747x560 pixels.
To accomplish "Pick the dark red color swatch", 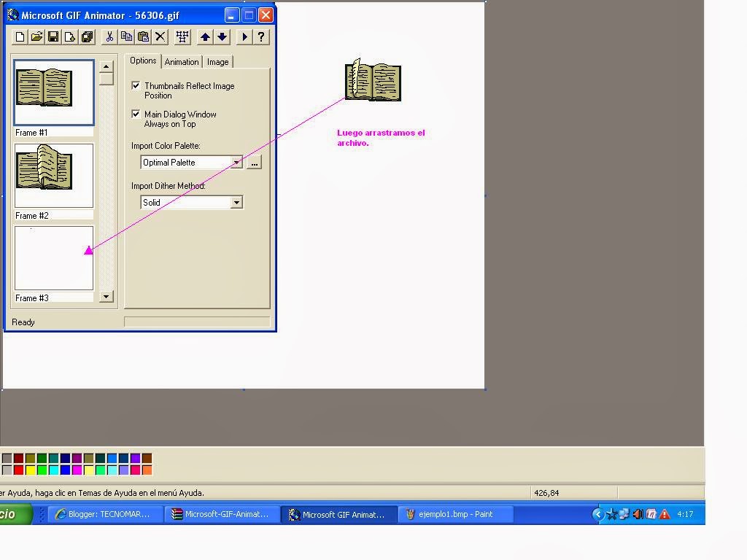I will [x=18, y=459].
